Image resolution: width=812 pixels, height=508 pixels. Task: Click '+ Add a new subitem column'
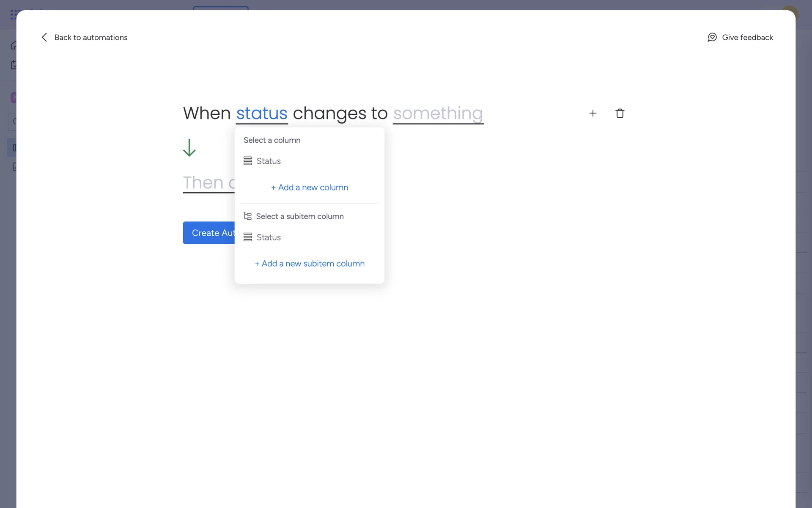point(310,264)
